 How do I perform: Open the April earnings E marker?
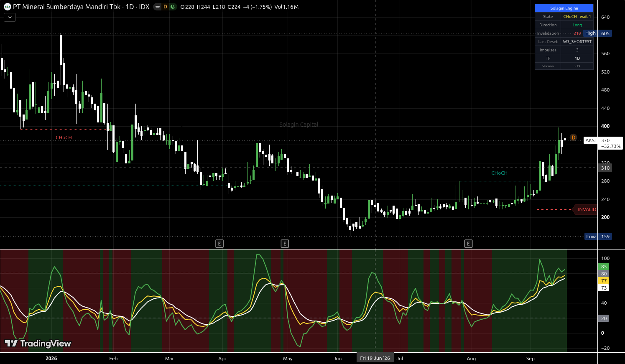219,244
